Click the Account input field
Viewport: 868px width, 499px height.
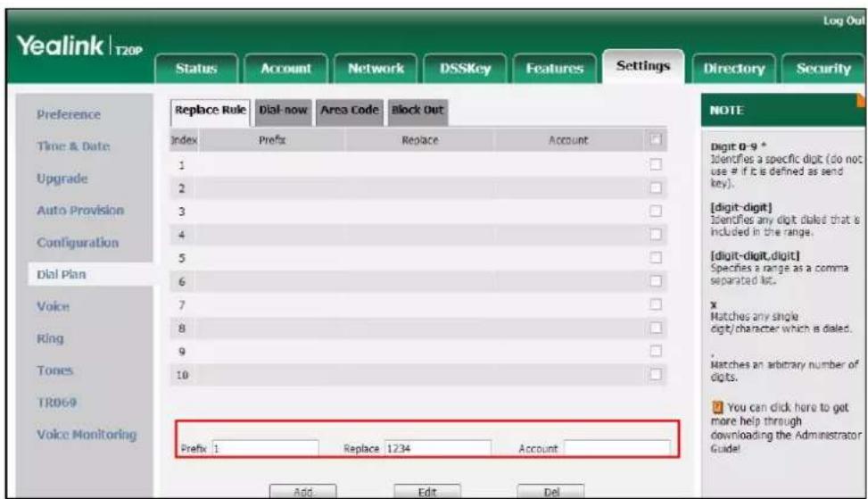tap(617, 448)
